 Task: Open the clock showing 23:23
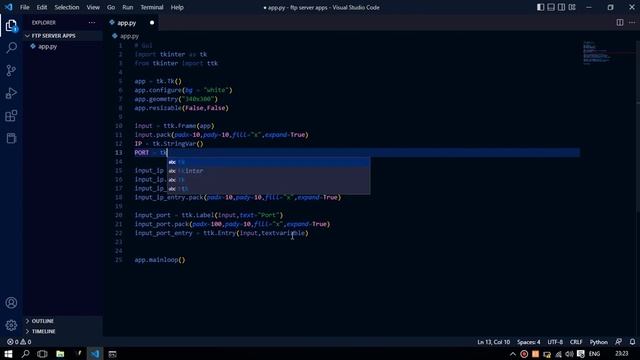622,354
